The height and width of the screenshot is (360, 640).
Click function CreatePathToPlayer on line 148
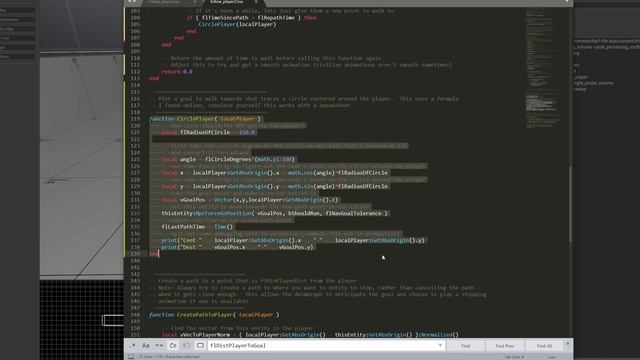coord(214,315)
